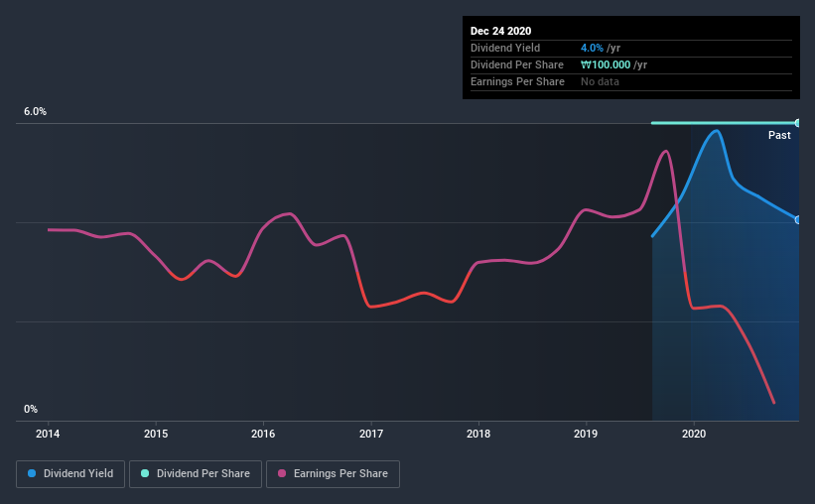Click the 'Past' label on the chart

point(779,135)
